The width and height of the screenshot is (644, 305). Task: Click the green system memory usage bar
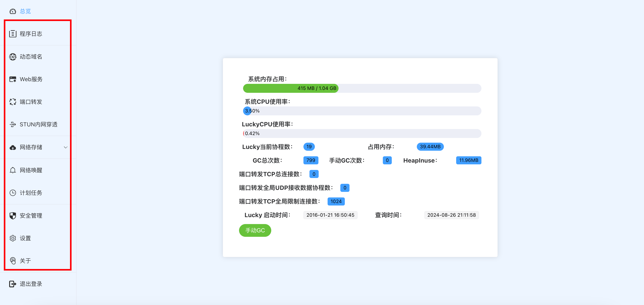(290, 88)
